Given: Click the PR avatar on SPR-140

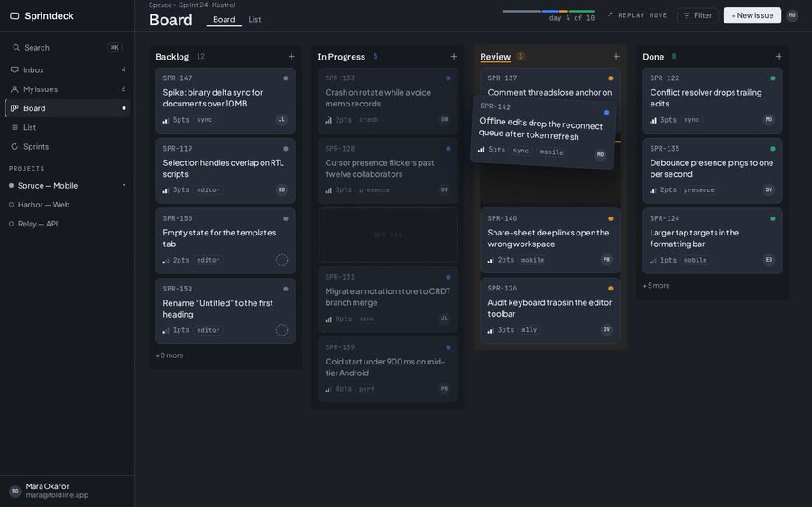Looking at the screenshot, I should 606,260.
